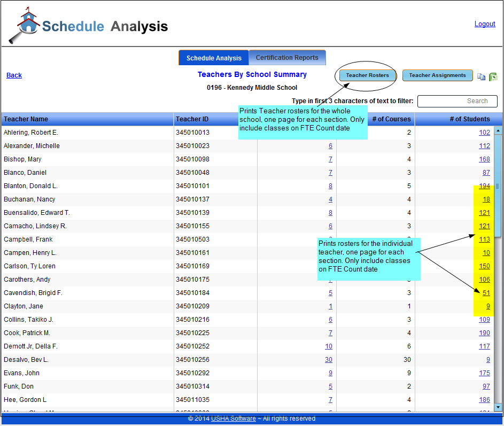Click the USHA Software footer link
504x426 pixels.
pos(234,419)
